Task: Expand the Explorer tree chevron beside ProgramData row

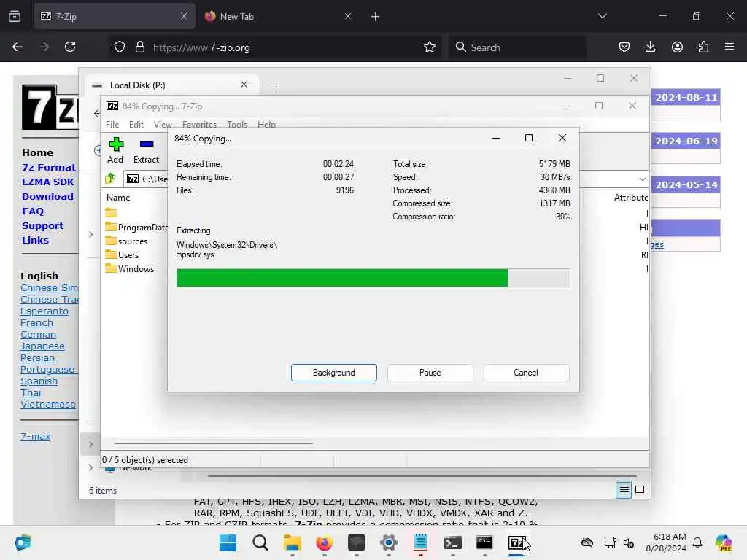Action: coord(90,234)
